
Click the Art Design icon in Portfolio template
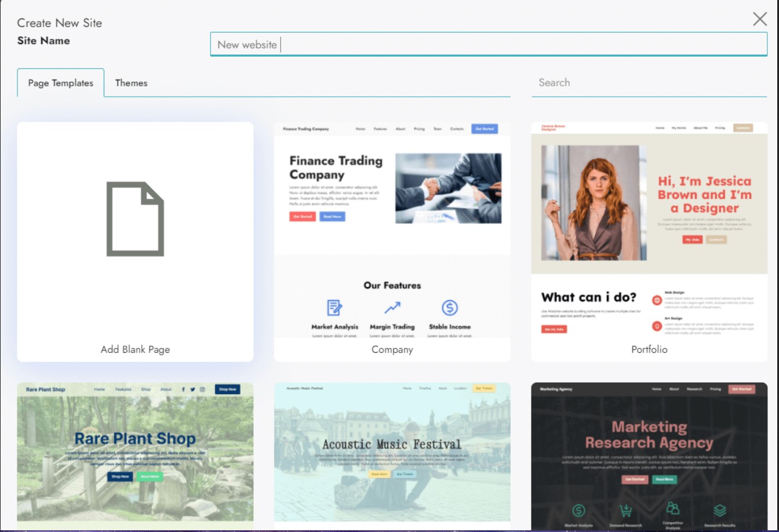(657, 326)
